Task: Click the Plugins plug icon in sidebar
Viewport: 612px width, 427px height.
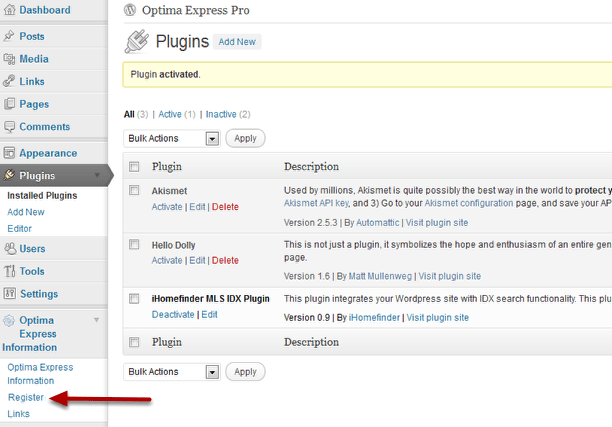Action: point(9,175)
